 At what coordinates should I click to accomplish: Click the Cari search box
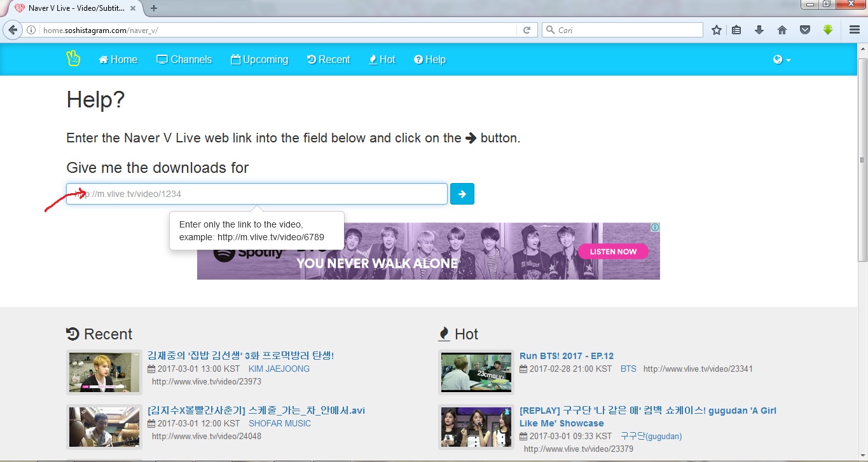623,30
